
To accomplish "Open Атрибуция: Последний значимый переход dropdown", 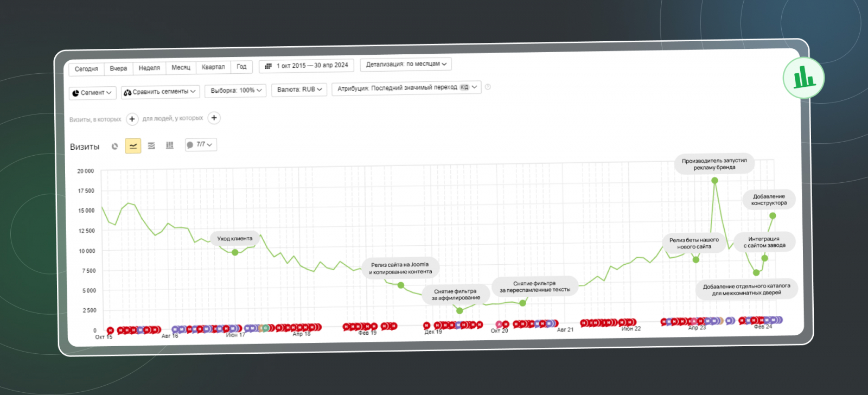I will [406, 87].
